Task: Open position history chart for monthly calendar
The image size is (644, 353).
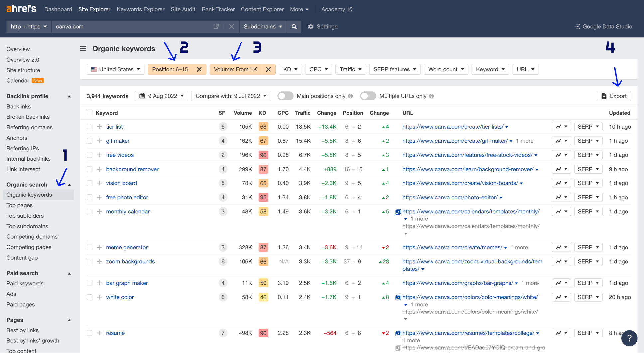Action: click(x=562, y=212)
